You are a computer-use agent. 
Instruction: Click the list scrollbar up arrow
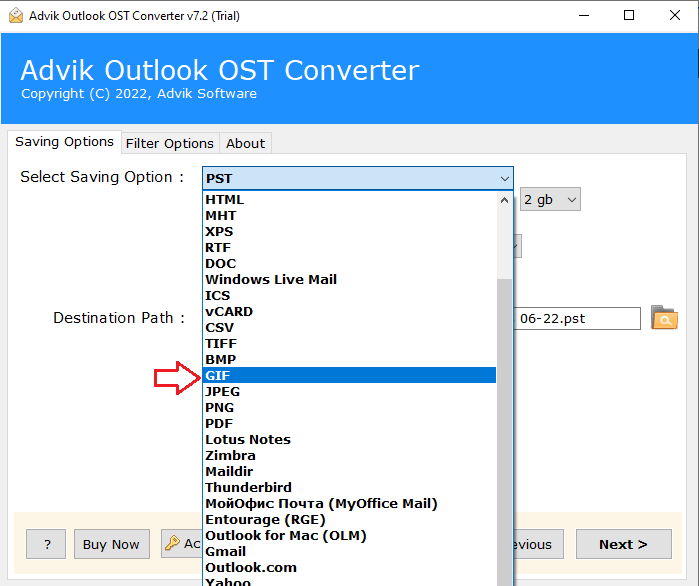(505, 200)
